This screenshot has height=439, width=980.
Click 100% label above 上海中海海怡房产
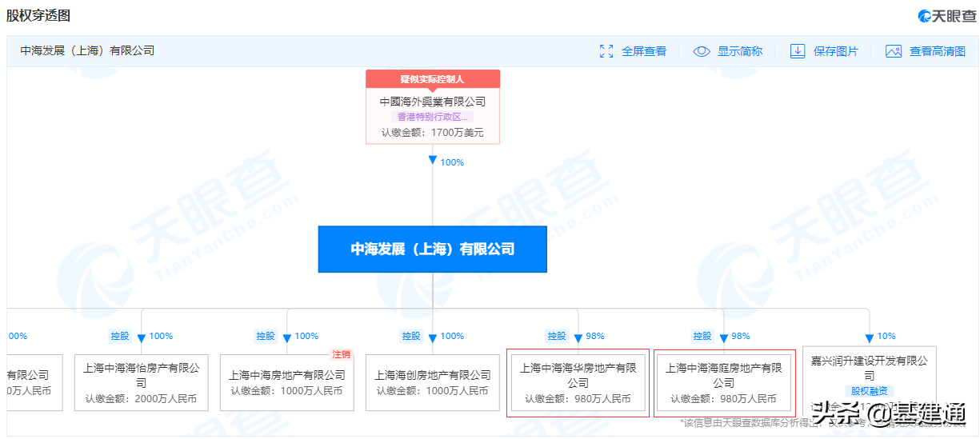point(161,336)
